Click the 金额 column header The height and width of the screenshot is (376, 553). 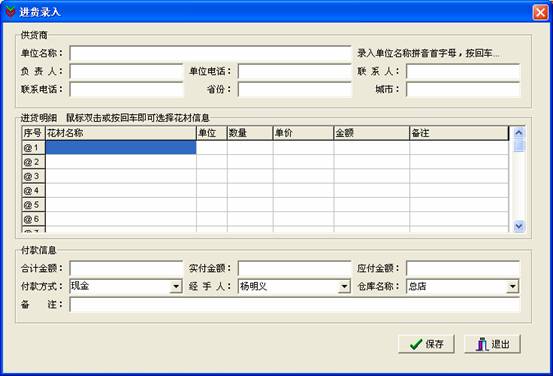click(371, 133)
